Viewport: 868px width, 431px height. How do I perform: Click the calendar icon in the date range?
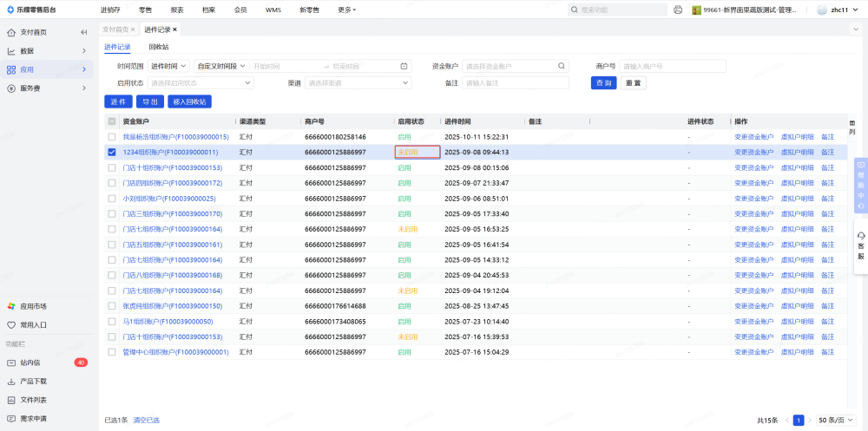click(404, 66)
